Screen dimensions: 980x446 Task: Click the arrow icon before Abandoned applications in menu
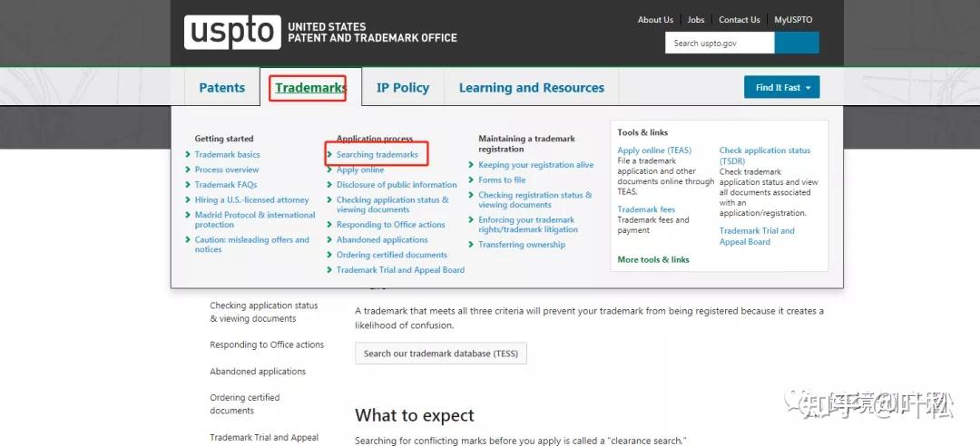pyautogui.click(x=330, y=239)
